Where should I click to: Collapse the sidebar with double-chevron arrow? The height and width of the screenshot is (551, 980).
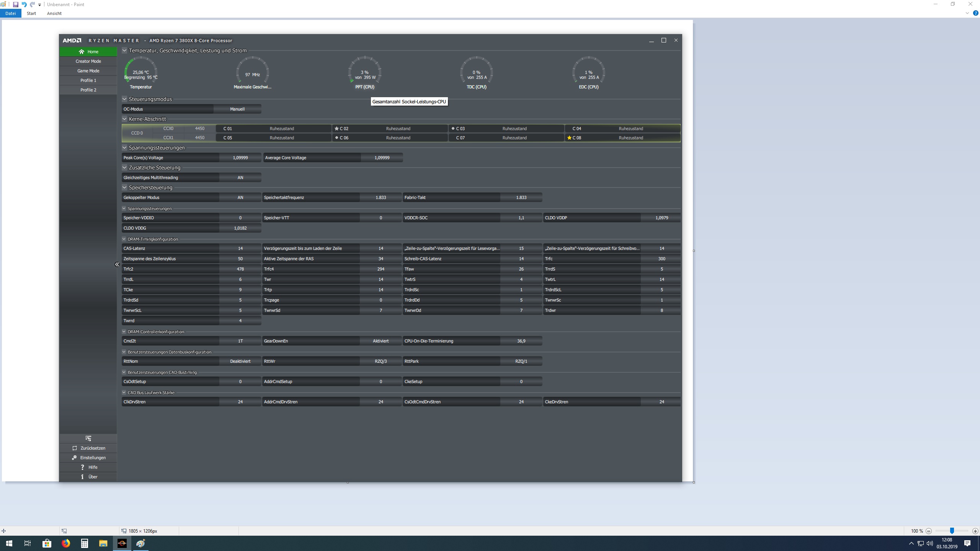click(x=117, y=264)
